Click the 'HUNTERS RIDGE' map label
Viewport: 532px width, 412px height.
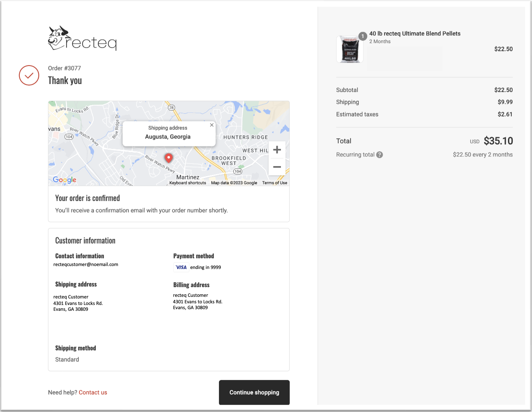coord(246,137)
